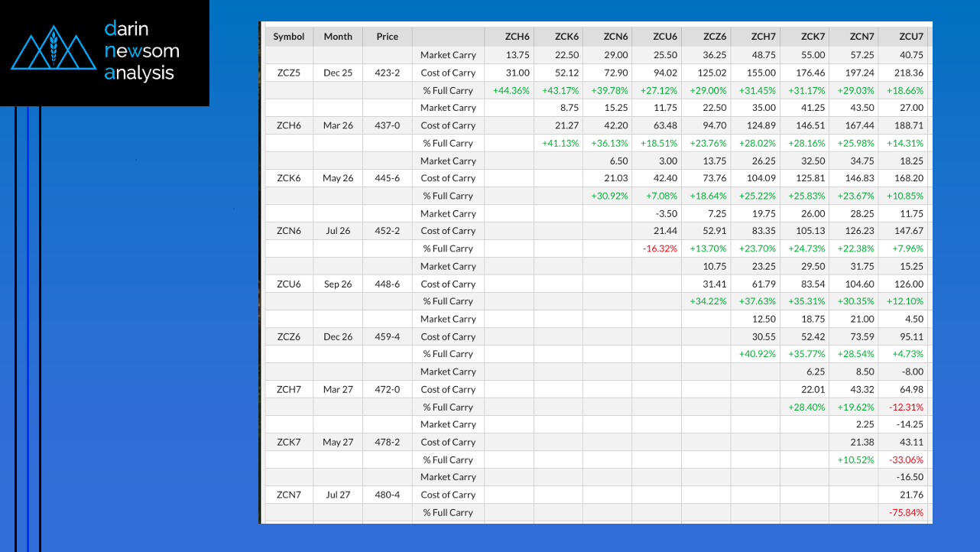
Task: Select the Mar 27 month cell
Action: click(338, 389)
